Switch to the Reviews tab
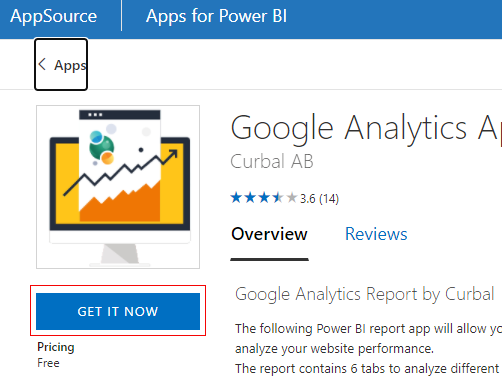The width and height of the screenshot is (502, 376). click(376, 234)
